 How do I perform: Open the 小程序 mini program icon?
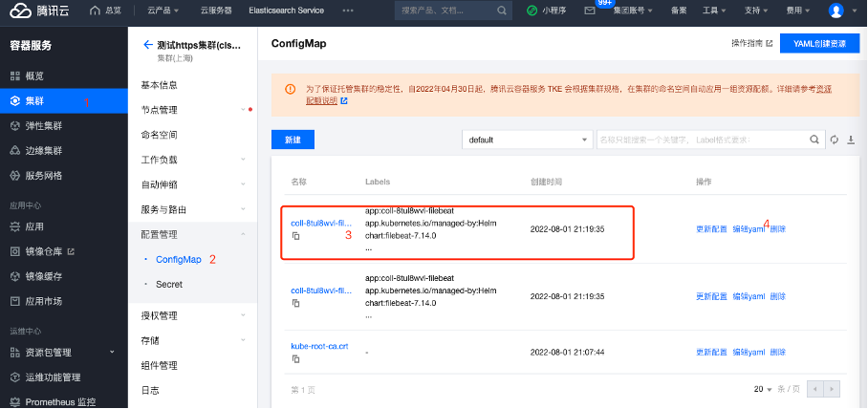point(532,11)
